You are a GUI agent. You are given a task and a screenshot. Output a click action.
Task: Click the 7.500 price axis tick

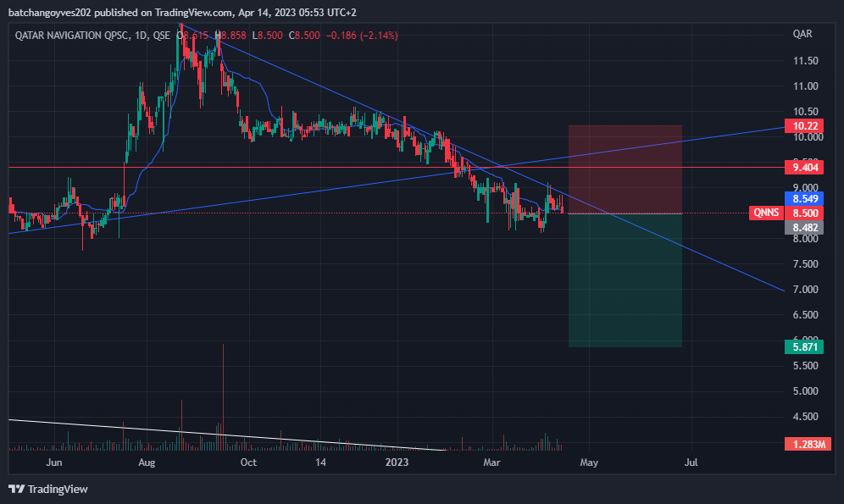click(805, 264)
